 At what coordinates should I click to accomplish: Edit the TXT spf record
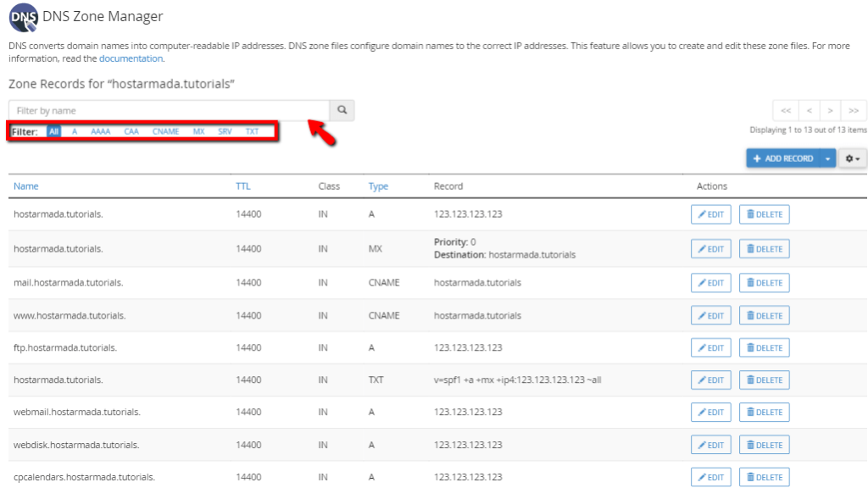(x=711, y=380)
